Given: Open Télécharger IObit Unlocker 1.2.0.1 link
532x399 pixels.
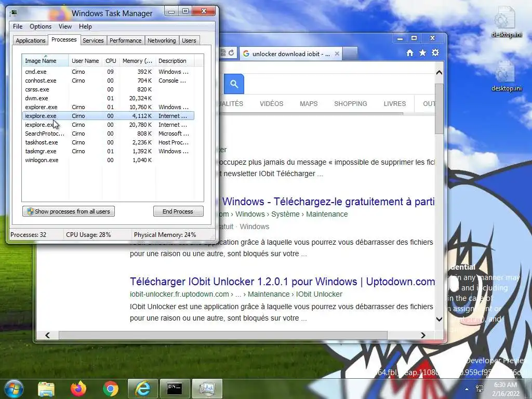Looking at the screenshot, I should click(x=282, y=282).
